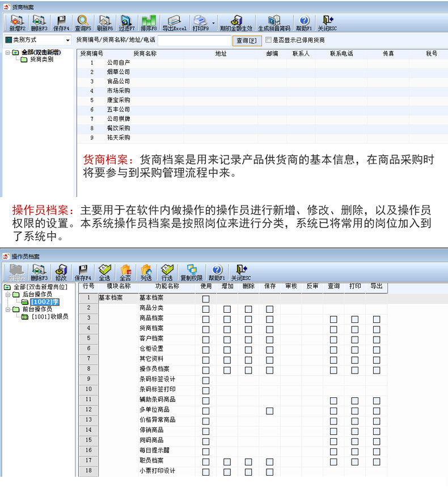Open 帮助F1 in 操作员档案 toolbar
Image resolution: width=448 pixels, height=487 pixels.
point(217,272)
